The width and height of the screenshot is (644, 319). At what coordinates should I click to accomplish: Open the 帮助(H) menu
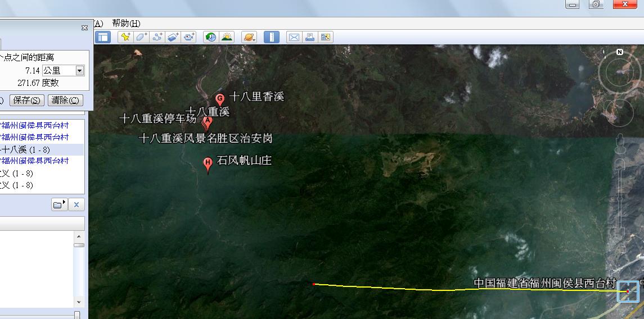pyautogui.click(x=126, y=23)
